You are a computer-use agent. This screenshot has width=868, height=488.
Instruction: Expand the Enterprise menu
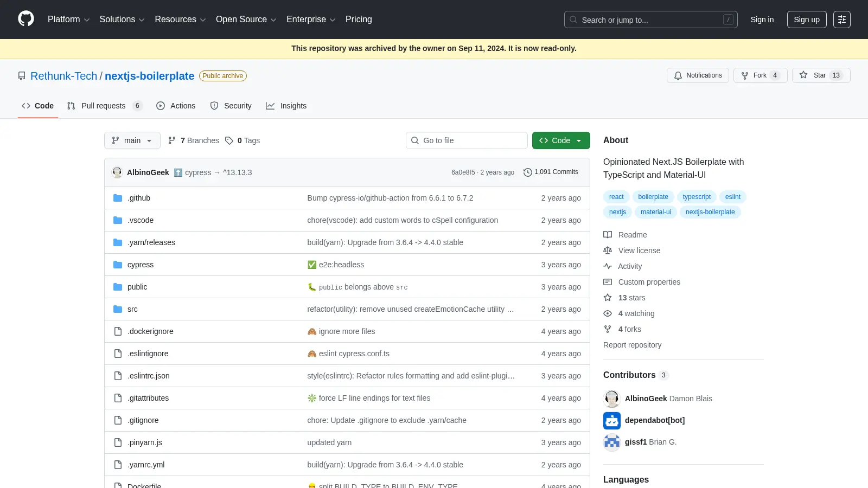tap(311, 20)
